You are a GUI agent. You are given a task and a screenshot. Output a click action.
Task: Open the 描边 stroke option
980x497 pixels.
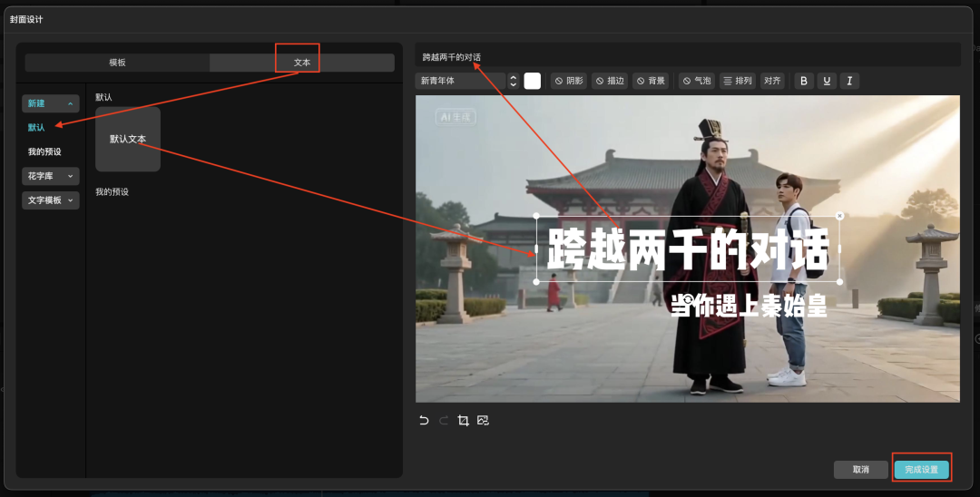610,81
